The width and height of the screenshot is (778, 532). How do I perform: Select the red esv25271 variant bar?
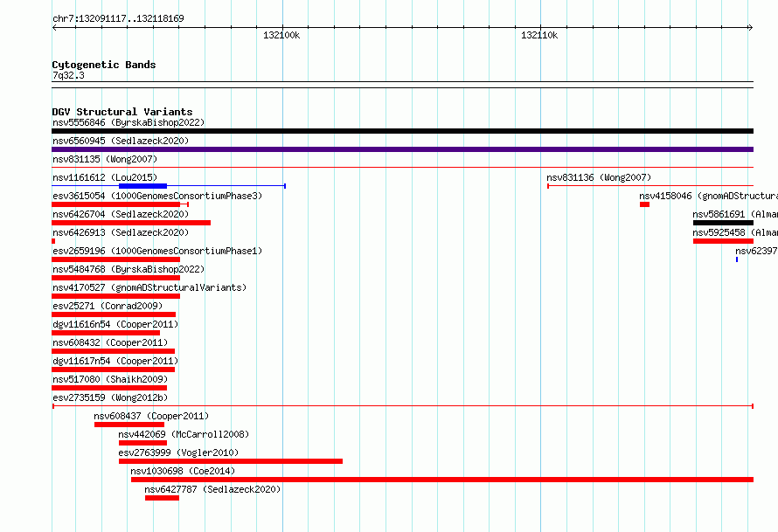click(114, 314)
